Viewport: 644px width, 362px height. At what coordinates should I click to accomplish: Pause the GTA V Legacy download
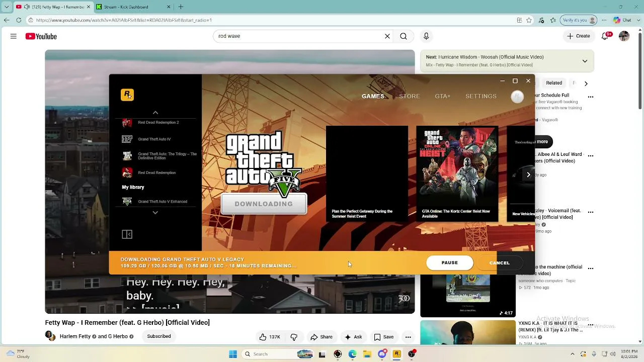click(x=450, y=263)
